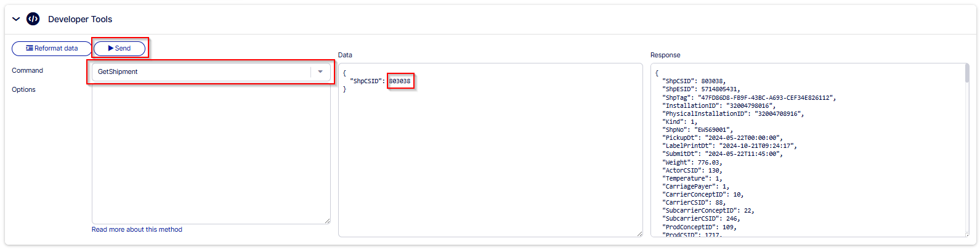Click the PickupDt line in the Response
Image resolution: width=980 pixels, height=249 pixels.
722,137
